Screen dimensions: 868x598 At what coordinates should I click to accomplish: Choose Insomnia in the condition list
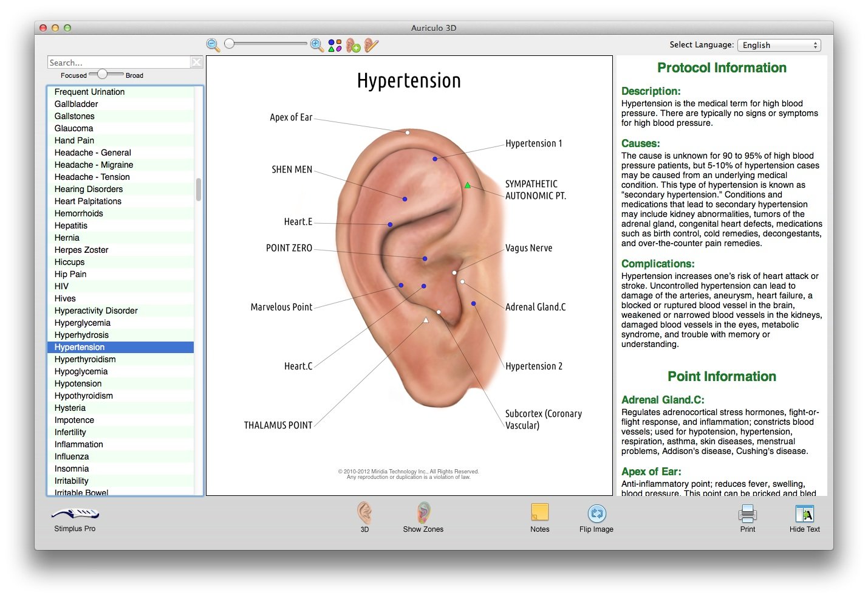[x=72, y=469]
